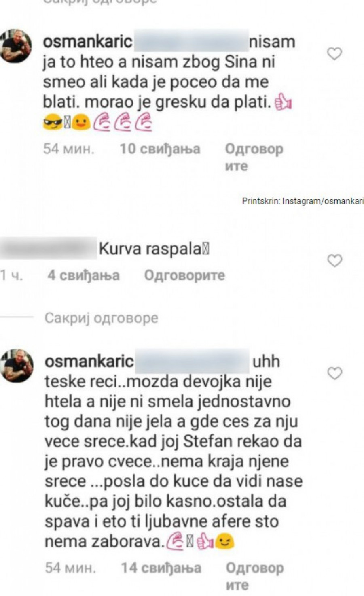View the 4 свиђања likes list

tap(83, 275)
